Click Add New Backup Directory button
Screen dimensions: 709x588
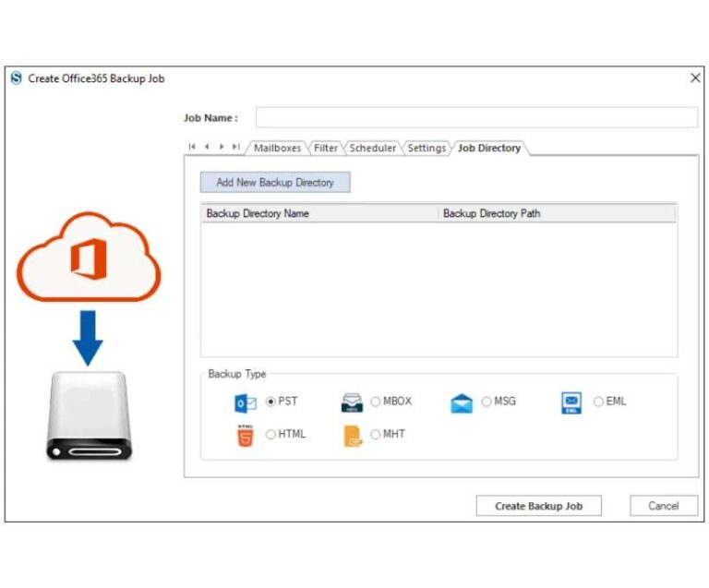pyautogui.click(x=275, y=182)
